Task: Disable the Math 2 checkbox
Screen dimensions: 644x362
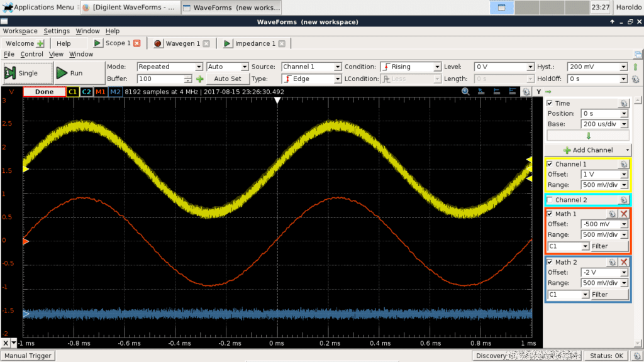Action: click(x=550, y=262)
